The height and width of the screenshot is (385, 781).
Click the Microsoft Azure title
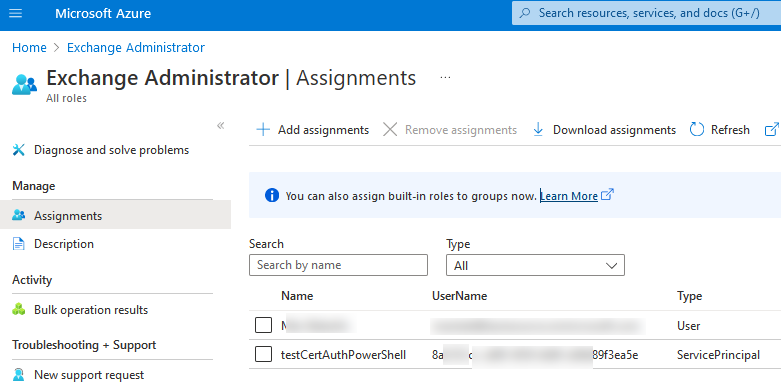(x=103, y=13)
